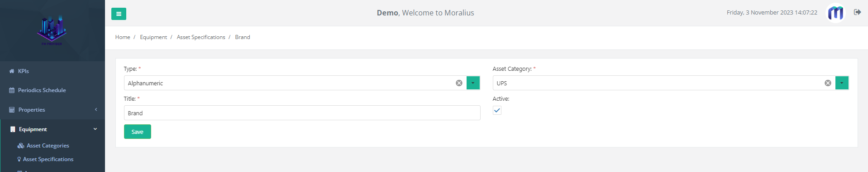This screenshot has height=172, width=868.
Task: Click the FM Provider logo
Action: pyautogui.click(x=52, y=30)
